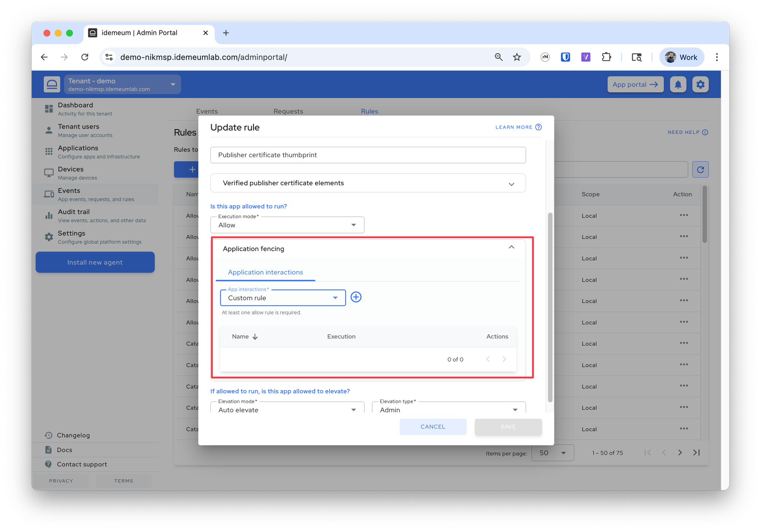Go to next page of rules
Screen dimensions: 761x532
(x=680, y=453)
